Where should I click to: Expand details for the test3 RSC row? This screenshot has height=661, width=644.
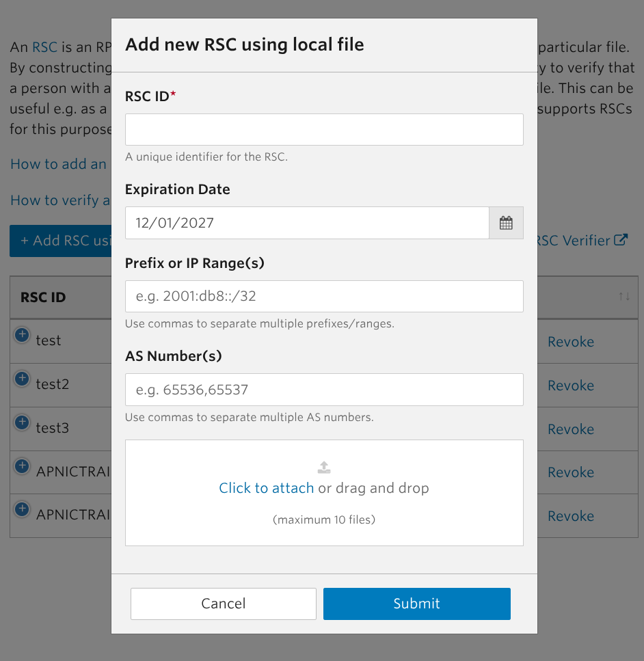(21, 422)
